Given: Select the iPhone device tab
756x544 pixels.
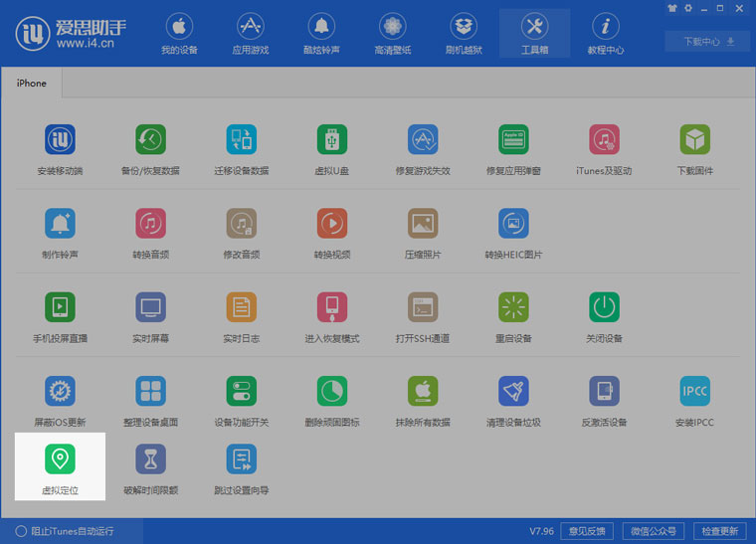Looking at the screenshot, I should 32,83.
